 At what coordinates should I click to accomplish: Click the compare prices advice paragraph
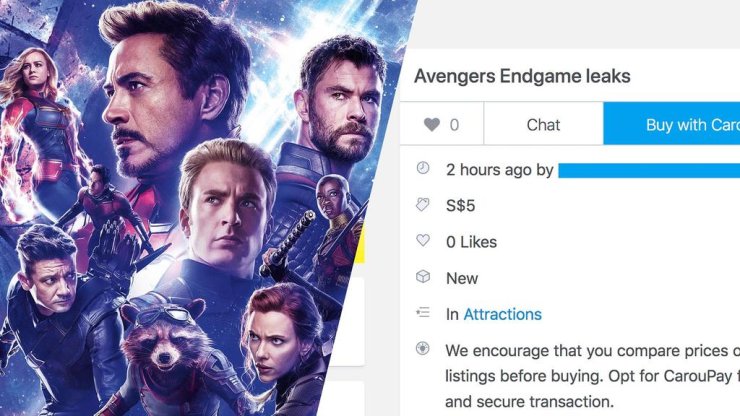click(x=592, y=376)
